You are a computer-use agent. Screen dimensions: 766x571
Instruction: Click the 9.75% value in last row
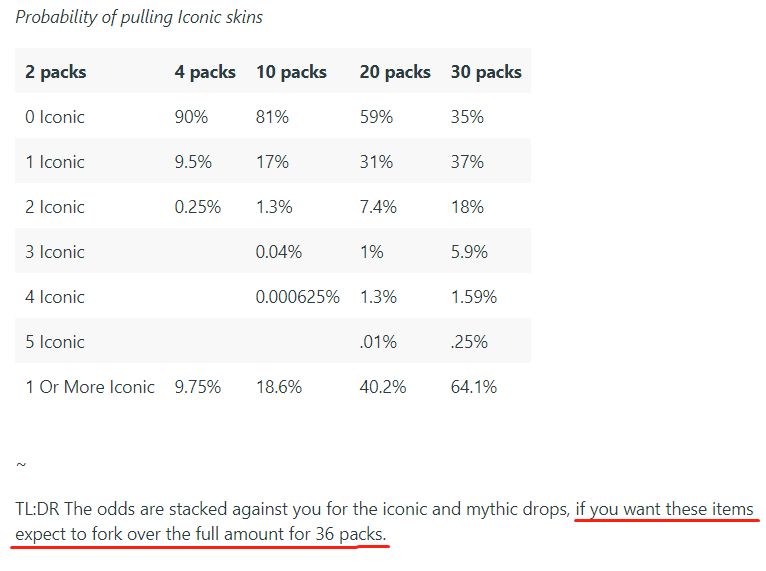pos(198,387)
